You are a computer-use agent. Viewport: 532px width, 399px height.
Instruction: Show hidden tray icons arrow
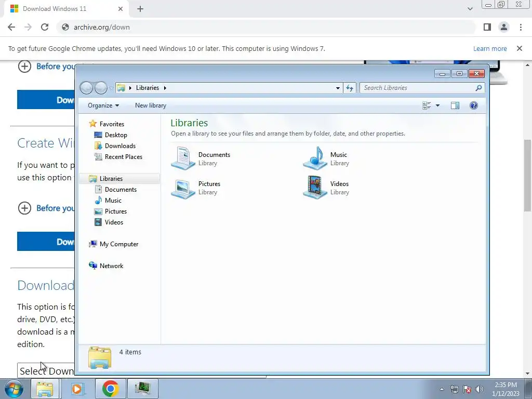442,390
